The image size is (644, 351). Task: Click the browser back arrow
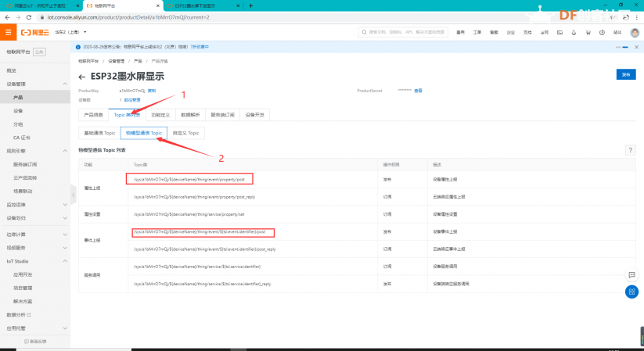point(7,17)
